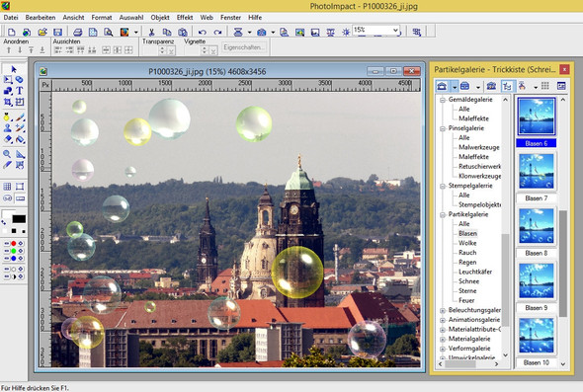Collapse the Gemäldegalerie tree node
The width and height of the screenshot is (583, 392).
[443, 100]
